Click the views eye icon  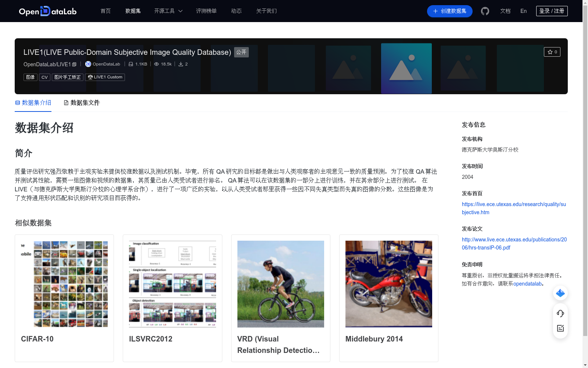157,64
